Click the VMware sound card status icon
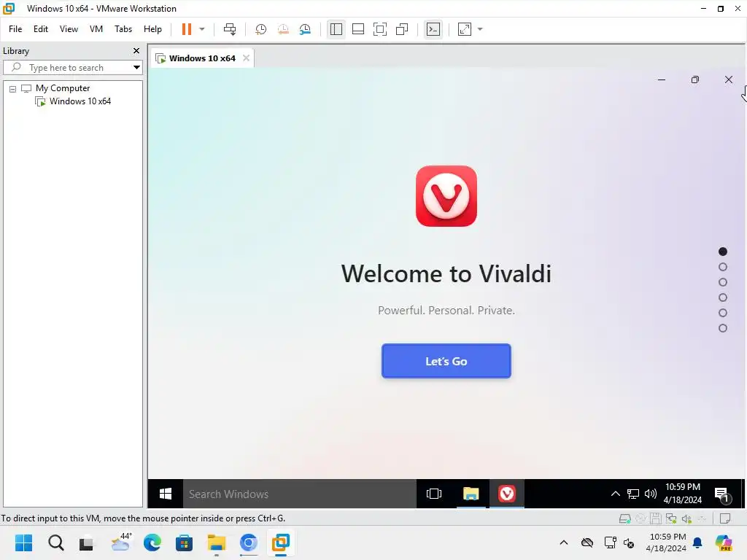The height and width of the screenshot is (560, 747). (686, 518)
